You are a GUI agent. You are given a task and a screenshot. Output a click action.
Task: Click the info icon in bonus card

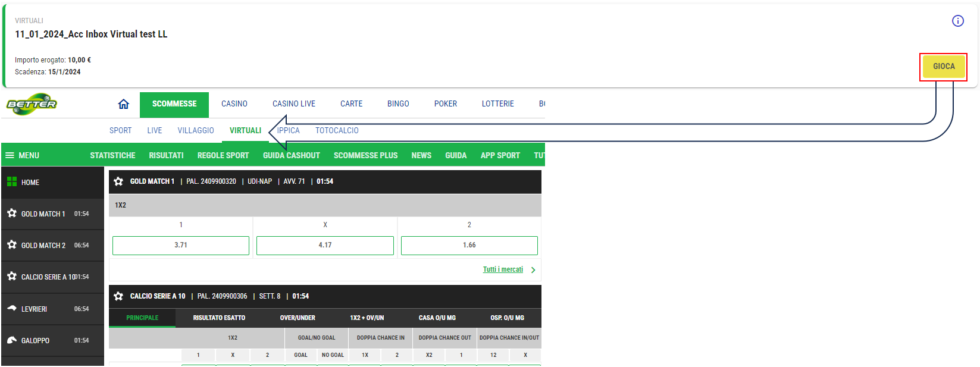[957, 21]
